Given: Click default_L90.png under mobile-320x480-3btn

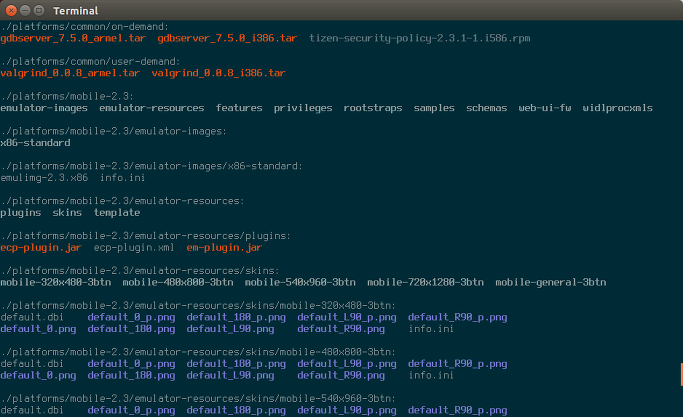Looking at the screenshot, I should (230, 329).
